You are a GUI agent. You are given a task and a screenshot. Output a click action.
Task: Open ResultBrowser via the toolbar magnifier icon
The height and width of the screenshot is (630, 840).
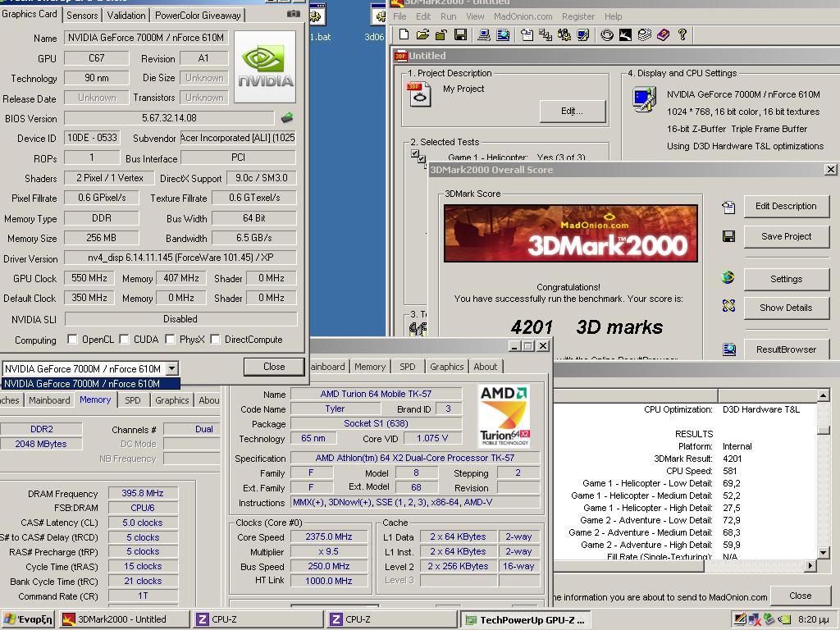click(503, 35)
